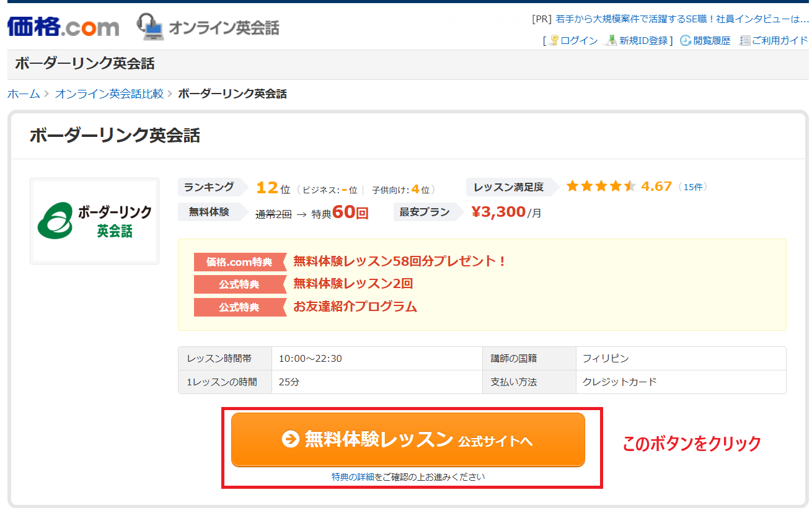Open the 特典の詳細 link
812x508 pixels.
pos(353,477)
